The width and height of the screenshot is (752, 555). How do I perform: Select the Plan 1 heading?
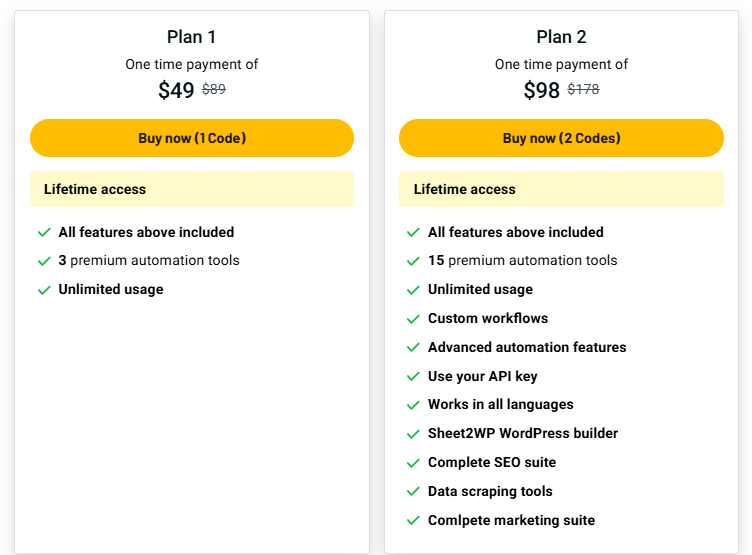click(192, 37)
